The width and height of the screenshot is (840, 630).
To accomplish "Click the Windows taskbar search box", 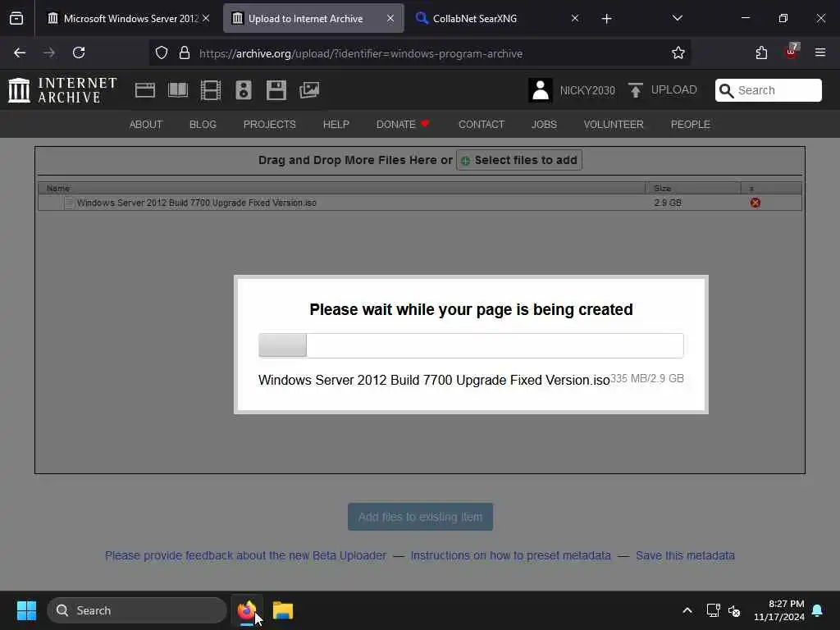I will (137, 610).
